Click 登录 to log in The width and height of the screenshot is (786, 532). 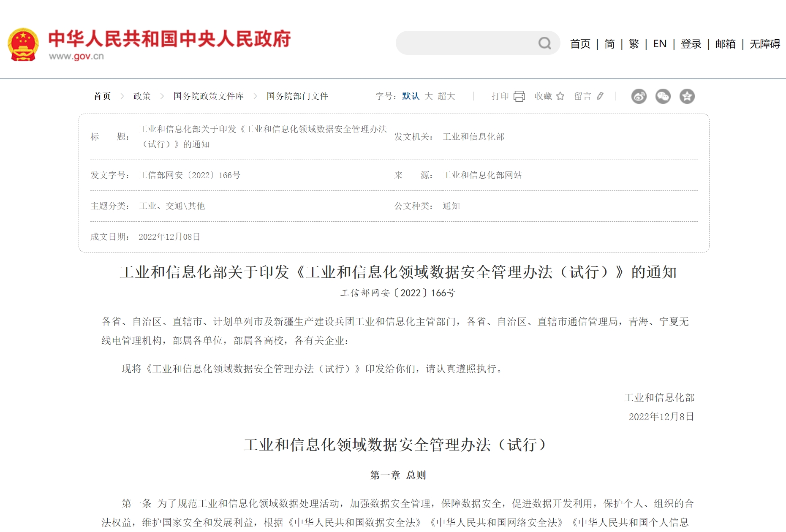point(691,44)
